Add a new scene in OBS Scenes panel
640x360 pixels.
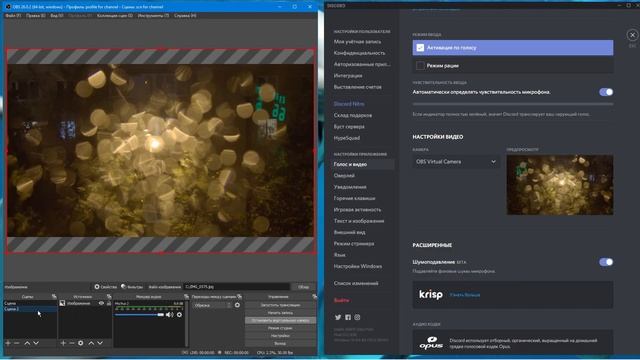point(8,343)
